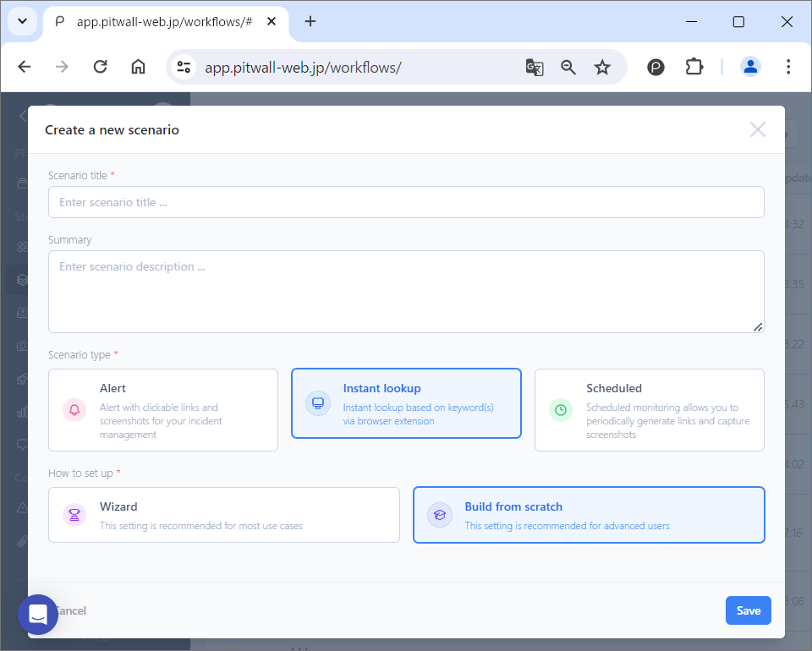Viewport: 812px width, 651px height.
Task: Select the highlighted layers icon in sidebar
Action: [21, 279]
